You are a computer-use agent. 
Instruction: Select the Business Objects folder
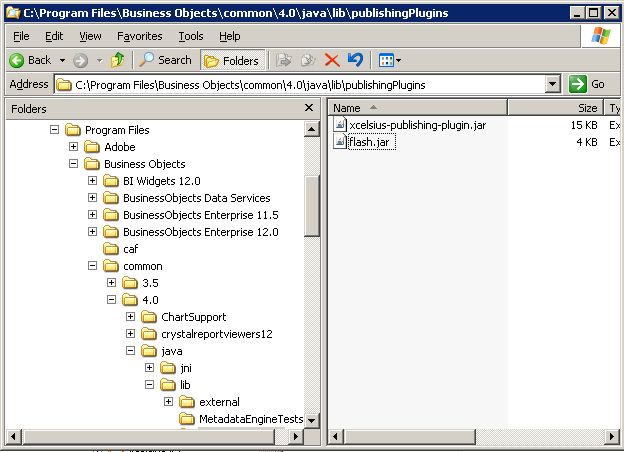[x=145, y=164]
